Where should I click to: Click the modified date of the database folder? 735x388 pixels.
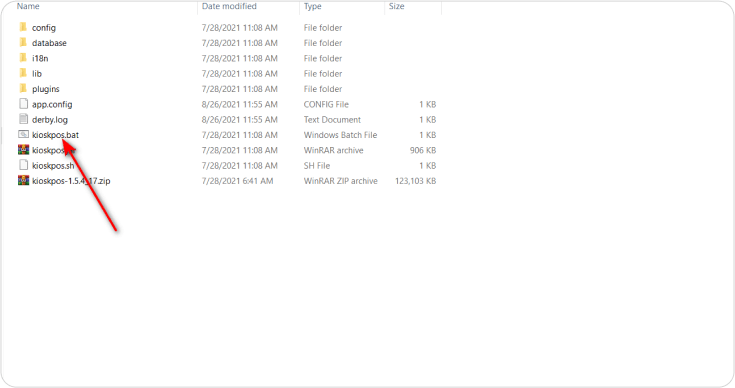point(240,43)
